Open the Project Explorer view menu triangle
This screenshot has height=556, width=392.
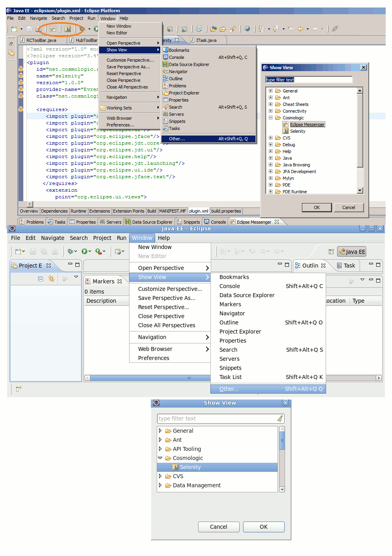point(76,277)
